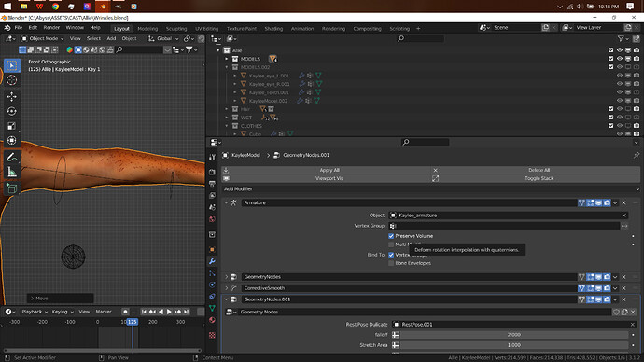
Task: Invert vertex group arrow icon
Action: (624, 226)
